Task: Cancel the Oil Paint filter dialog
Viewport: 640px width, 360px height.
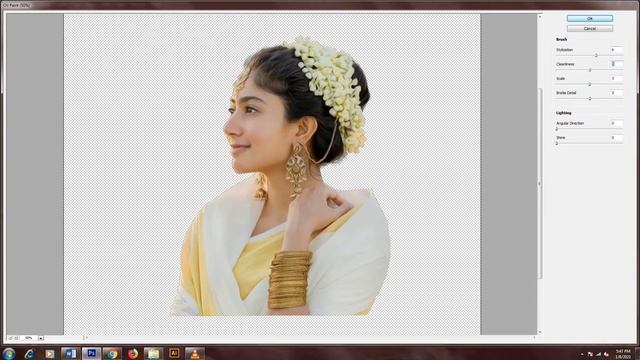Action: coord(589,29)
